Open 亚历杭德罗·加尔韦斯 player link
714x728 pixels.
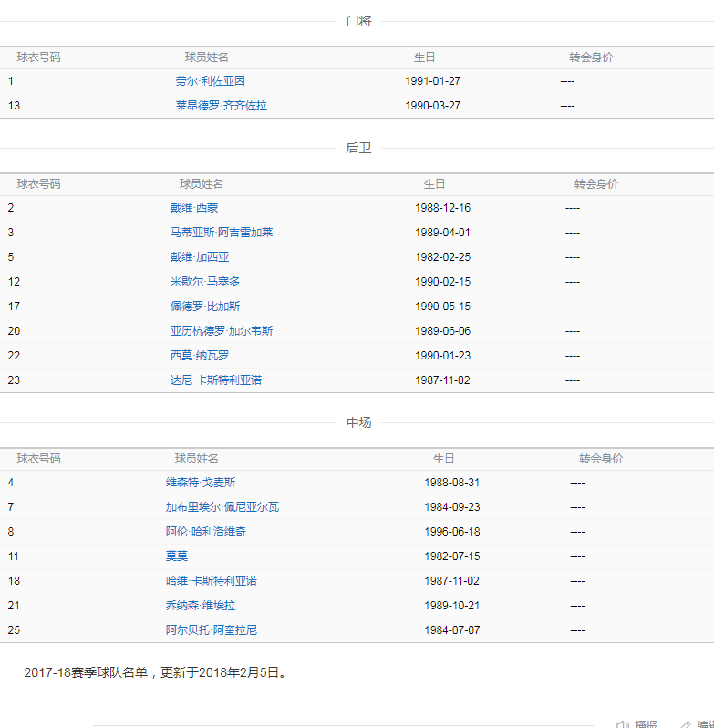tap(221, 331)
